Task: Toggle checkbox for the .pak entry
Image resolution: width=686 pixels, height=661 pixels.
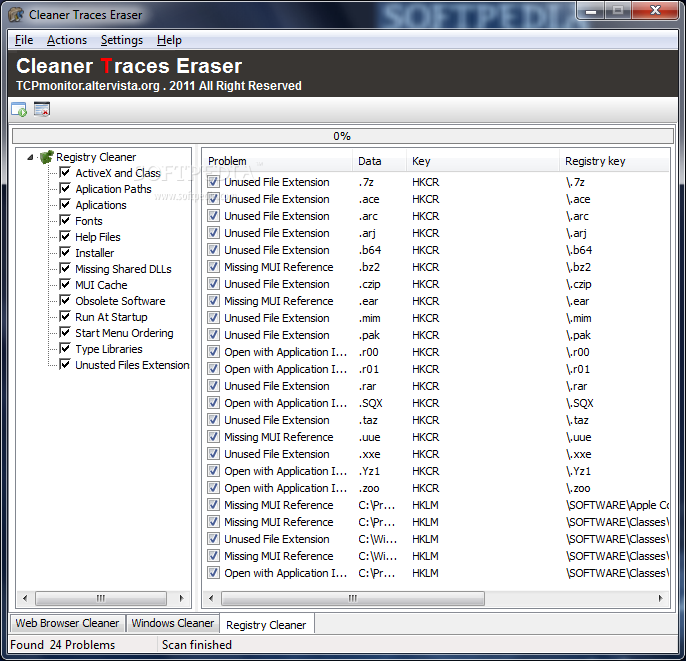Action: [214, 335]
